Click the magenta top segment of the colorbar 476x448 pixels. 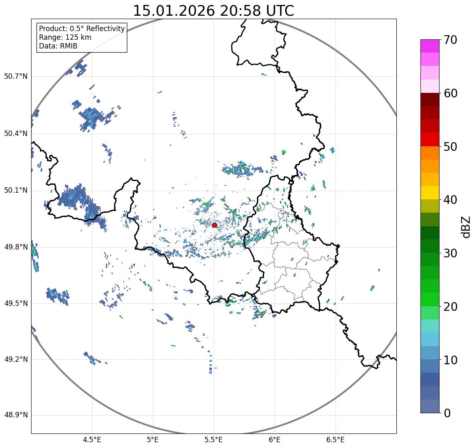click(430, 46)
